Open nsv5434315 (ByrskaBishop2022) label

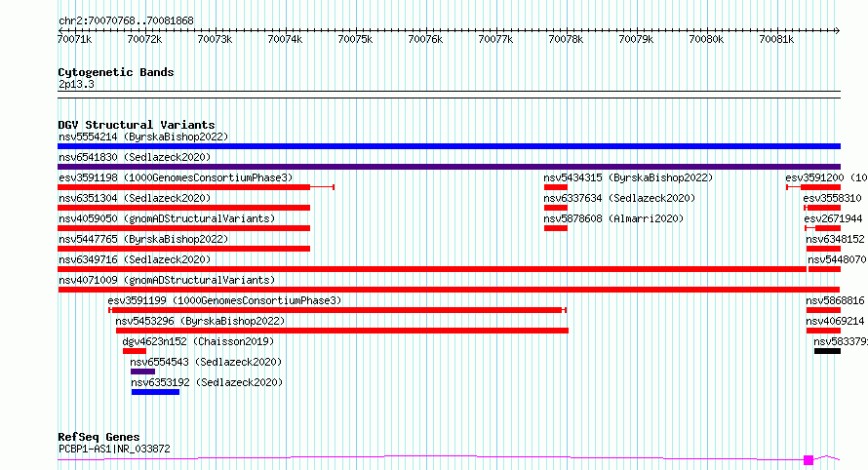(628, 177)
